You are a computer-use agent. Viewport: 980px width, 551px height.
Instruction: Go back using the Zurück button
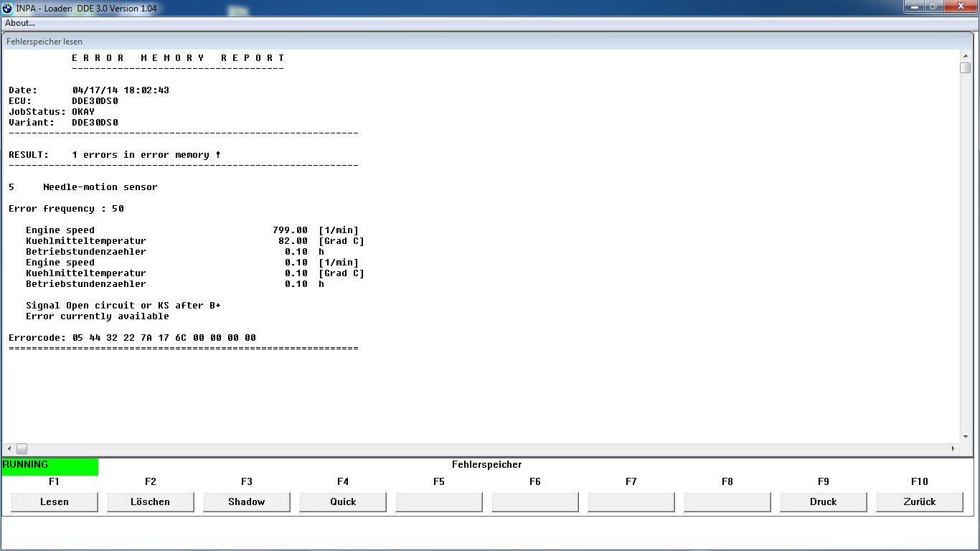[x=920, y=502]
